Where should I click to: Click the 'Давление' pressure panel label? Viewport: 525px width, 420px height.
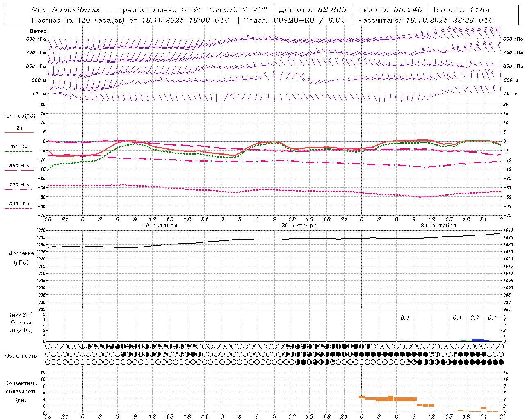tap(21, 253)
